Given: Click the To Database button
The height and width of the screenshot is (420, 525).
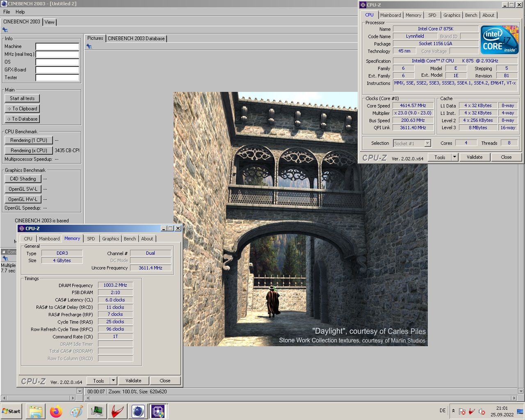Looking at the screenshot, I should [x=22, y=119].
